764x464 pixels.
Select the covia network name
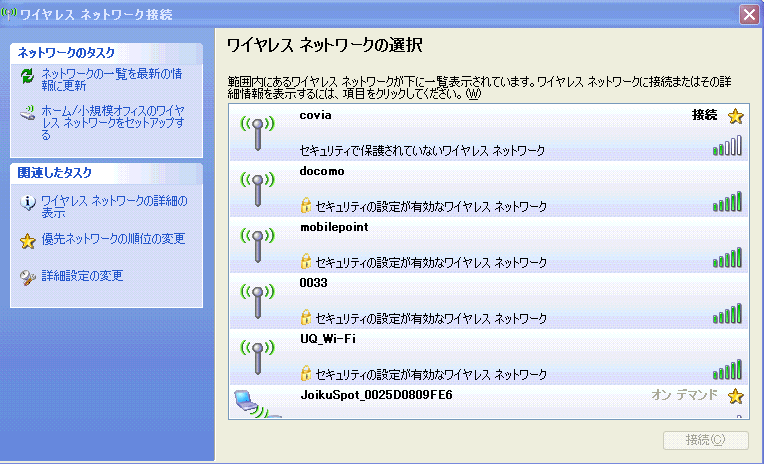[x=316, y=116]
